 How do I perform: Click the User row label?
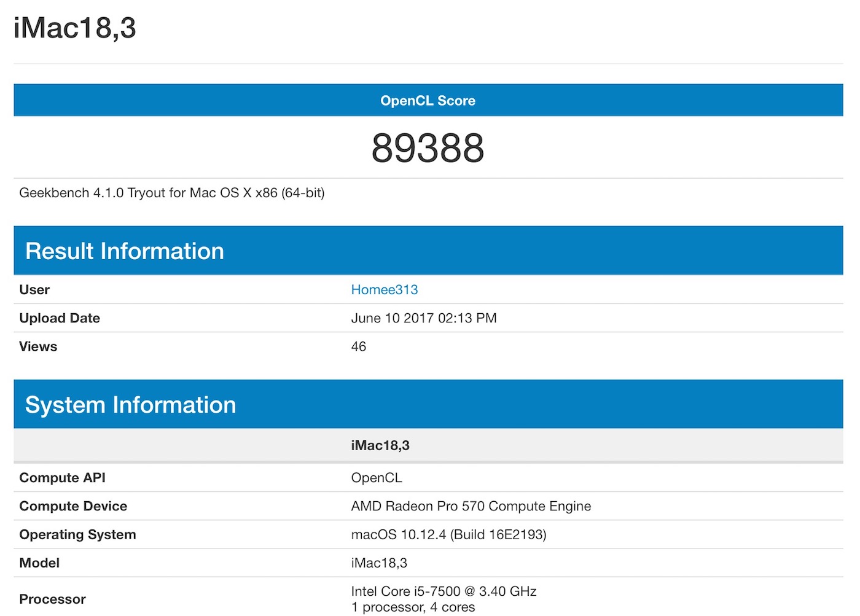pyautogui.click(x=34, y=290)
